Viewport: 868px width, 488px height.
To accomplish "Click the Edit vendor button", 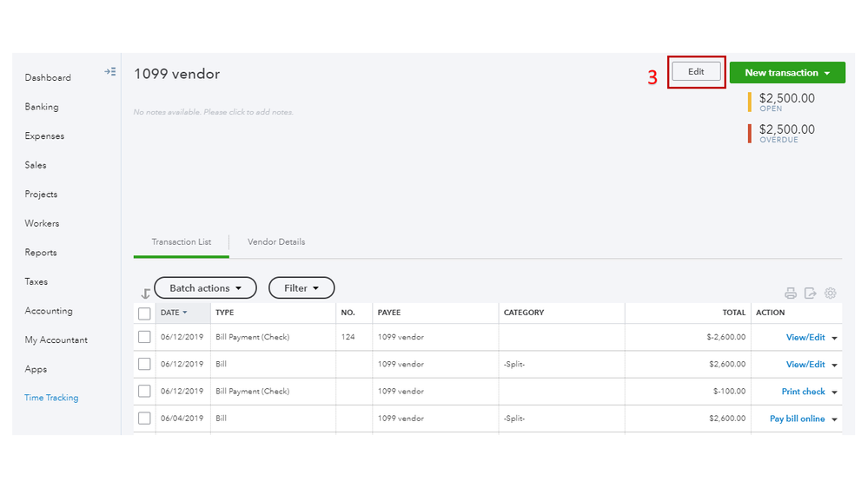I will pyautogui.click(x=696, y=72).
